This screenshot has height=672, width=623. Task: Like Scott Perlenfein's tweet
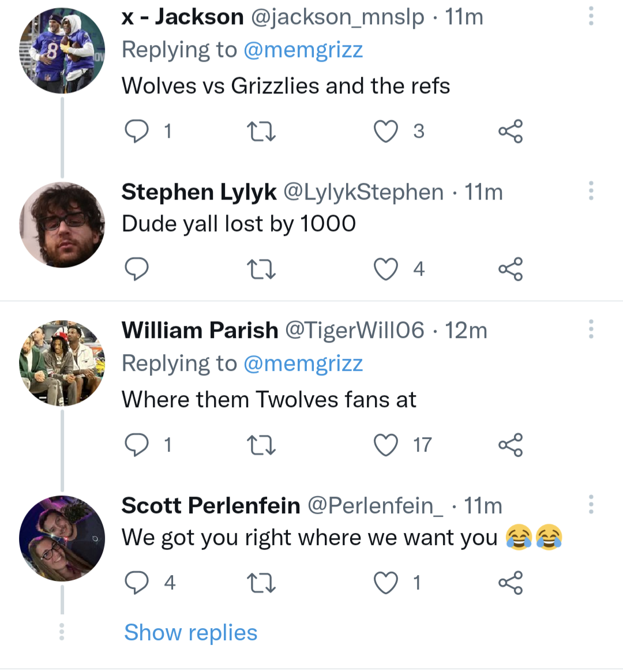[x=385, y=583]
